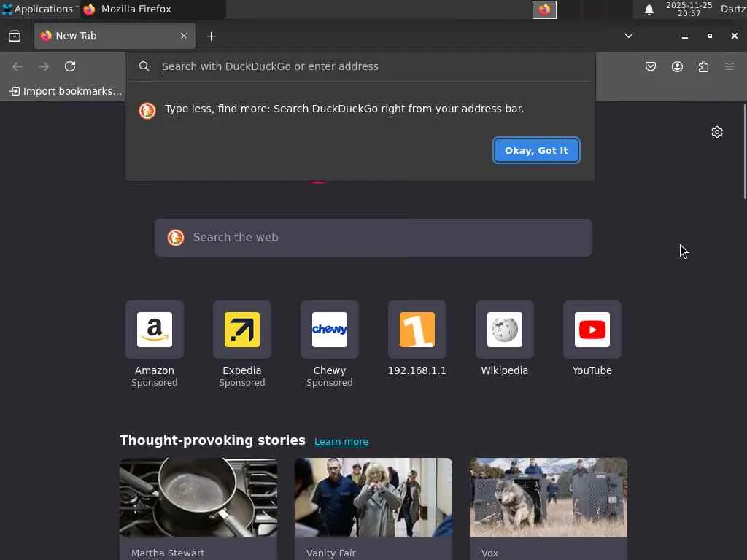Go forward one page
This screenshot has width=747, height=560.
[44, 66]
